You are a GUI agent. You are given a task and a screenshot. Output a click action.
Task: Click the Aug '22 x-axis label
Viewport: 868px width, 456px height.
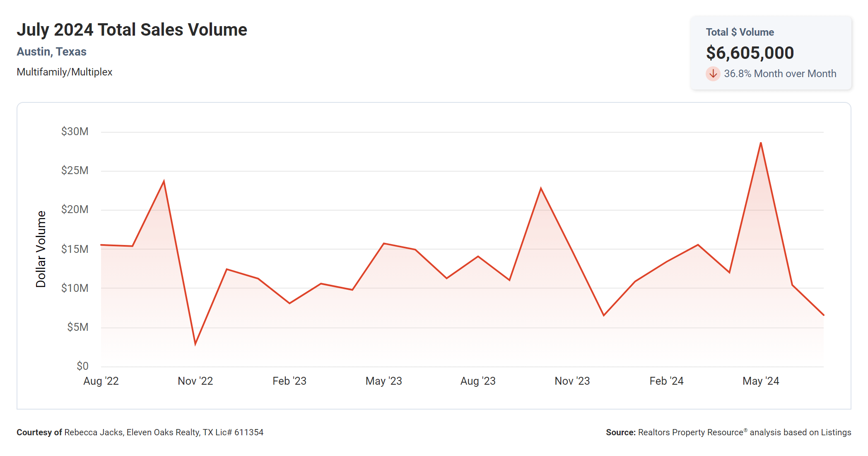tap(101, 381)
